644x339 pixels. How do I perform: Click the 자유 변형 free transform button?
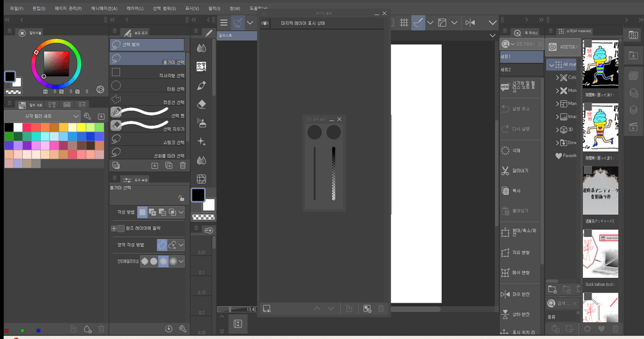[x=521, y=252]
